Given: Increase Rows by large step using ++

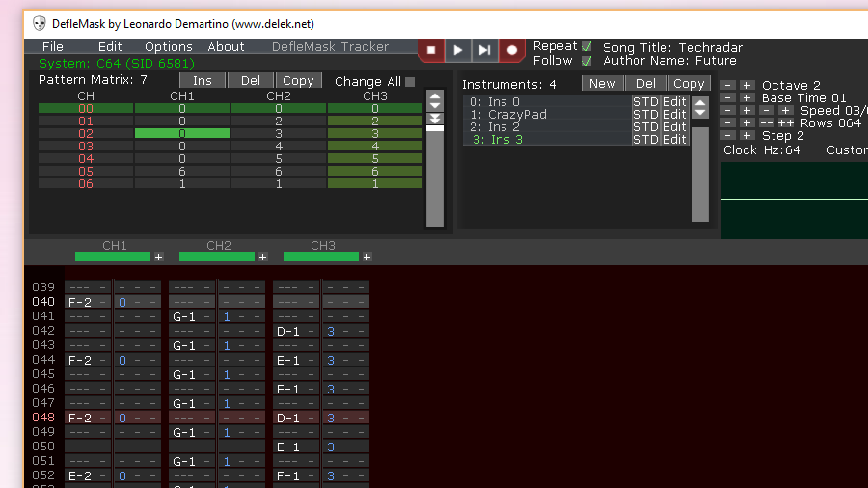Looking at the screenshot, I should [785, 122].
